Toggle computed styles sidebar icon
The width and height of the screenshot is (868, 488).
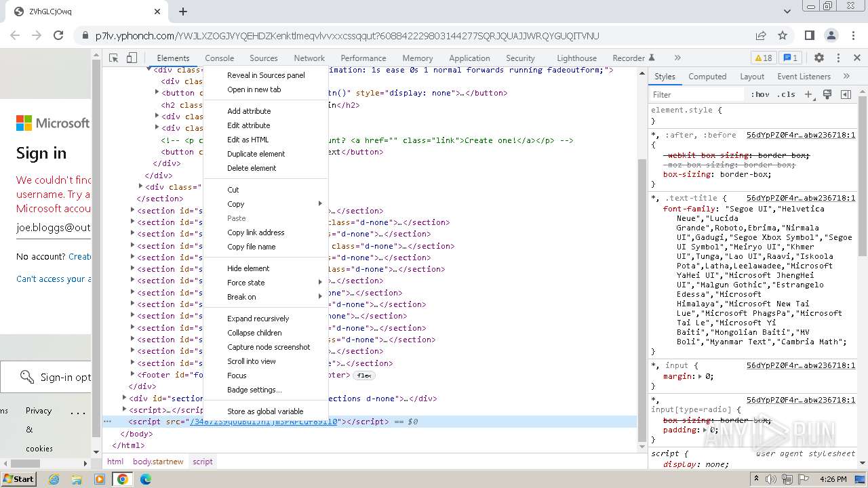point(846,95)
